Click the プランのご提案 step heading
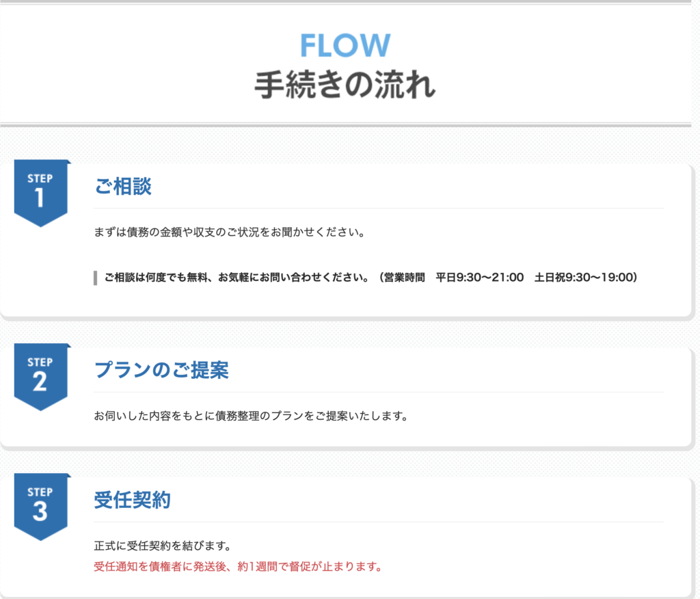 pyautogui.click(x=161, y=370)
